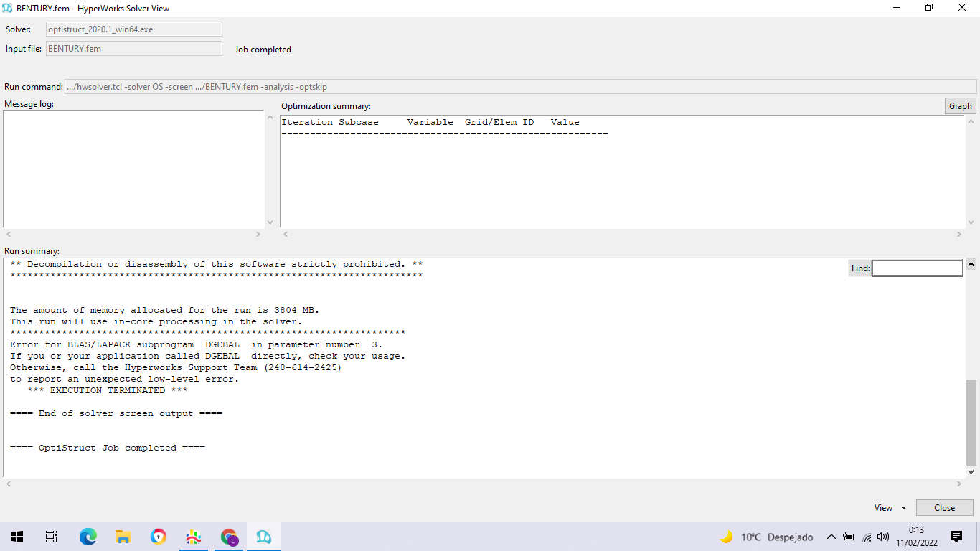Click the Message log scroll-down arrow
The image size is (980, 551).
[x=270, y=222]
